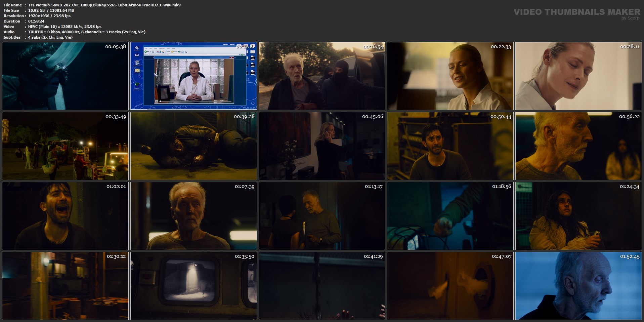Open the thumbnail marked 01:47:07

[450, 286]
